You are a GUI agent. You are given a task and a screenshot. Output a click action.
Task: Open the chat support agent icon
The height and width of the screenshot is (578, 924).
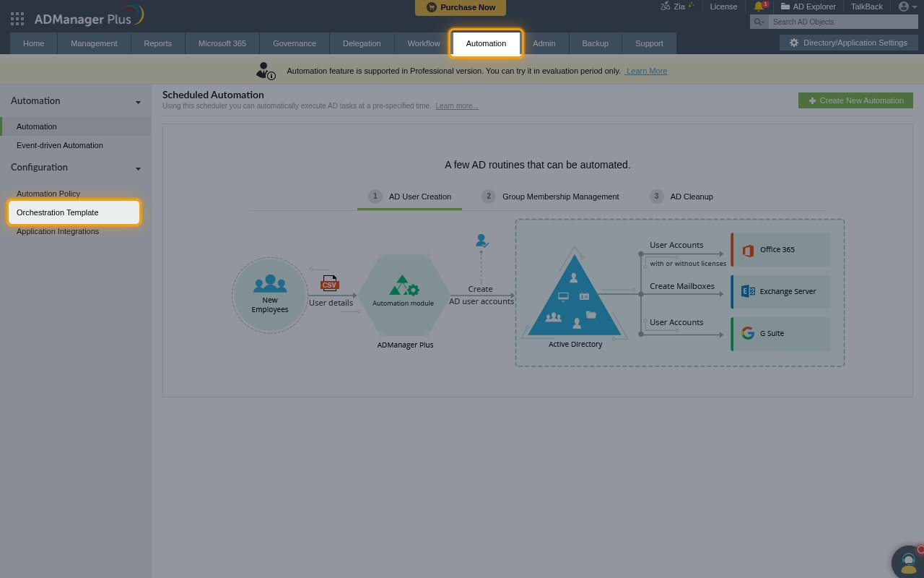tap(909, 561)
